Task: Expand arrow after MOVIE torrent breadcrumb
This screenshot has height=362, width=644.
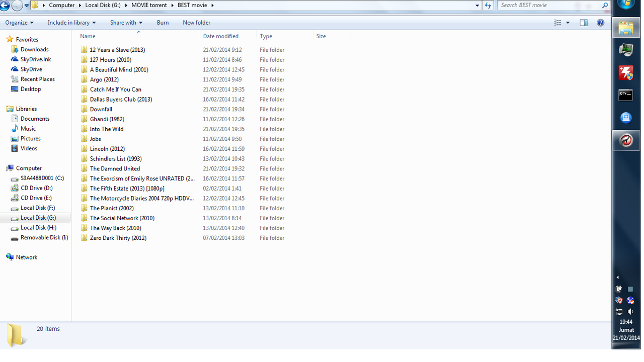Action: [x=172, y=5]
